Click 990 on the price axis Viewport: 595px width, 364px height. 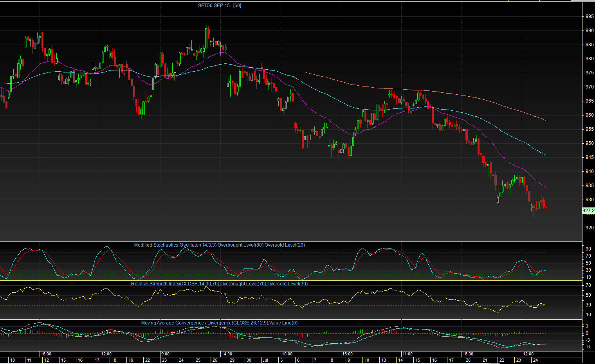(590, 31)
